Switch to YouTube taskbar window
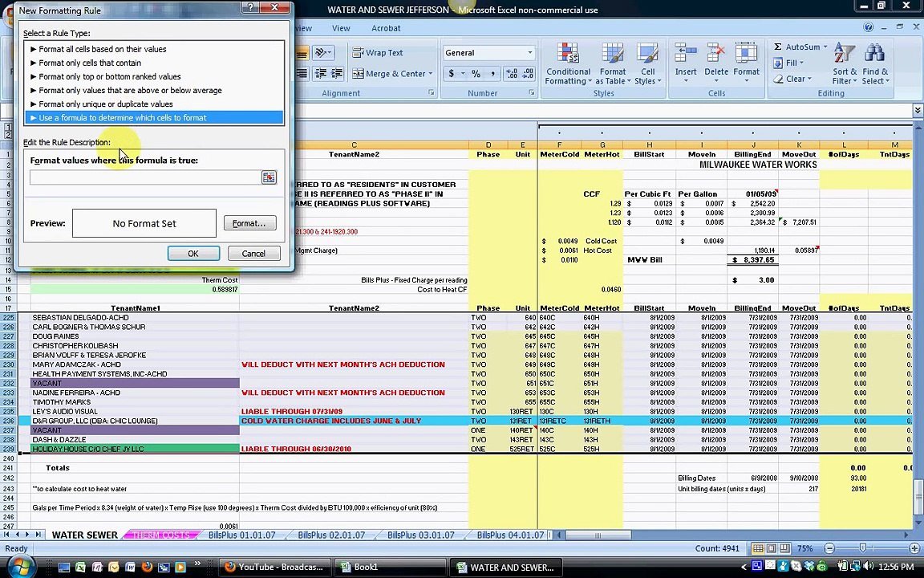924x578 pixels. [x=274, y=568]
